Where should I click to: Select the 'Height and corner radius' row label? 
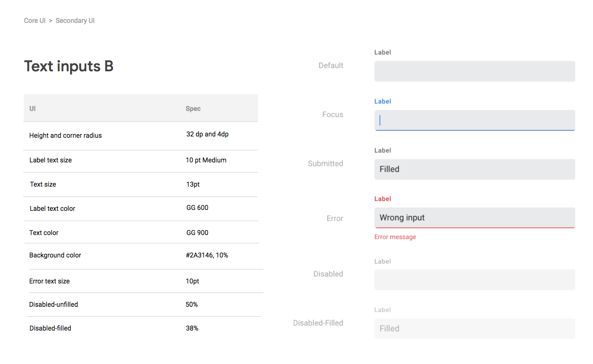[x=66, y=136]
